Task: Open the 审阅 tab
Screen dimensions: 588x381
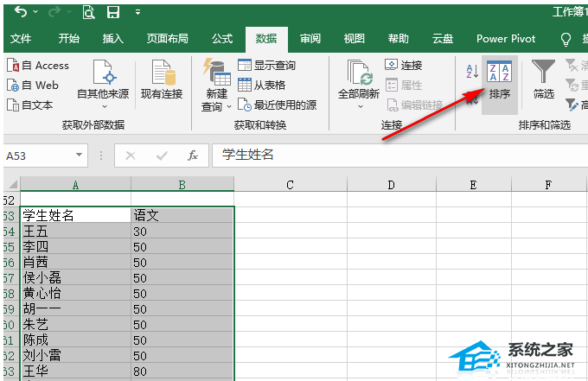Action: click(310, 39)
